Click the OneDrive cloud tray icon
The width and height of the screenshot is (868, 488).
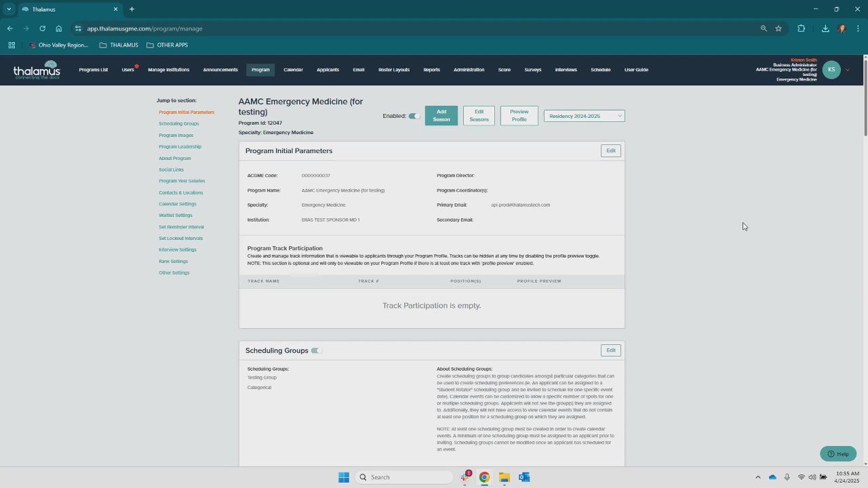772,477
